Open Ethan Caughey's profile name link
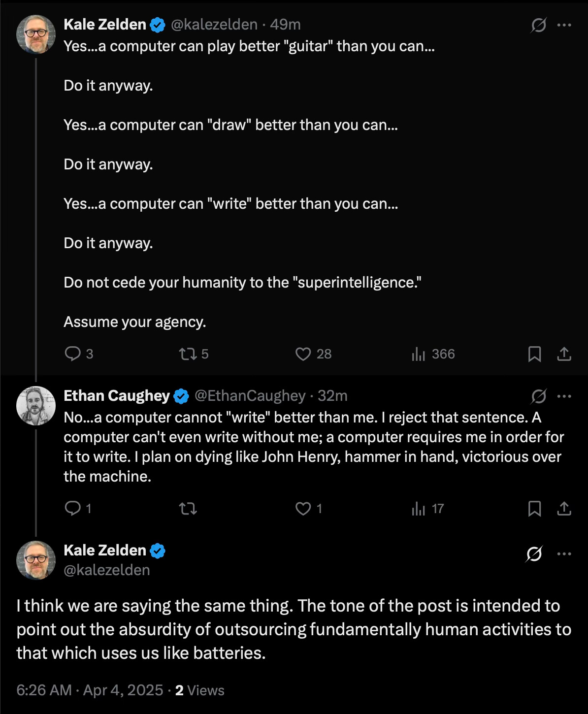 tap(117, 396)
